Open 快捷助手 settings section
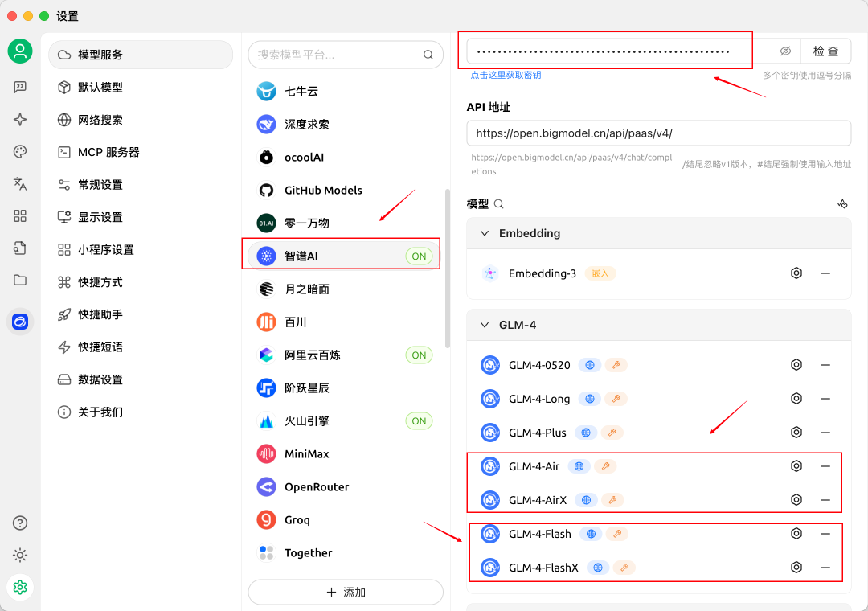This screenshot has width=868, height=611. tap(141, 314)
